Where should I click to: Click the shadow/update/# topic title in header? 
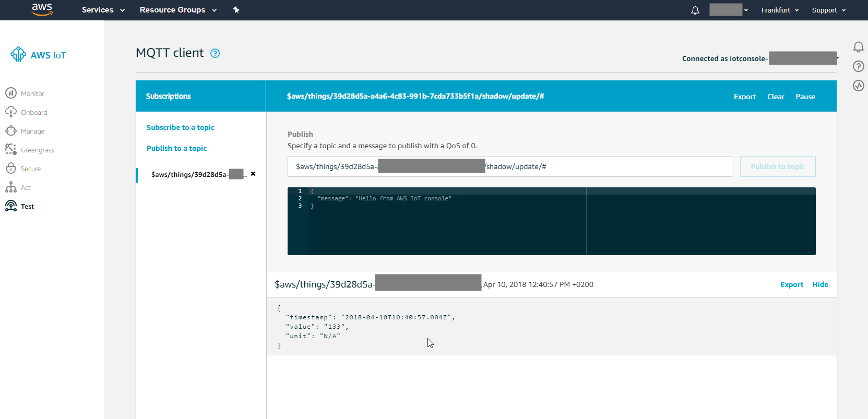pos(415,96)
